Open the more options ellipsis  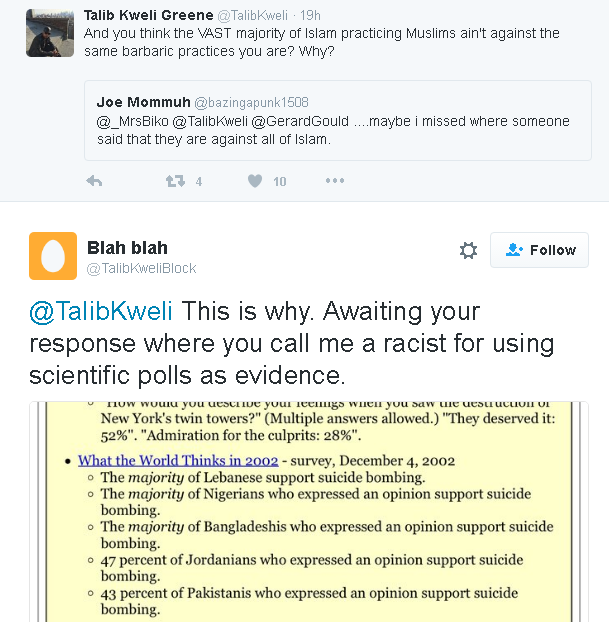(334, 181)
